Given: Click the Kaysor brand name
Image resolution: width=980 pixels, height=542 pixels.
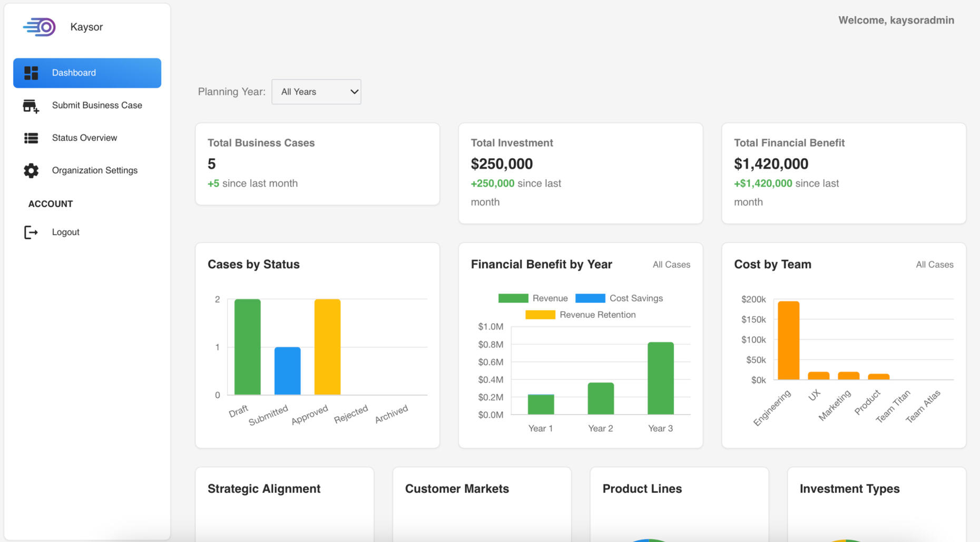Looking at the screenshot, I should (x=86, y=27).
